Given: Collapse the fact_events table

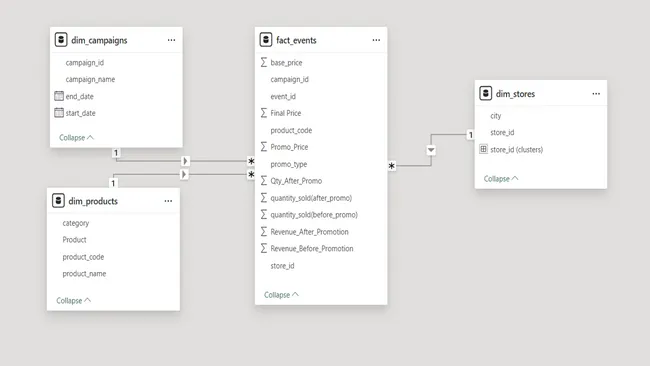Looking at the screenshot, I should point(281,295).
